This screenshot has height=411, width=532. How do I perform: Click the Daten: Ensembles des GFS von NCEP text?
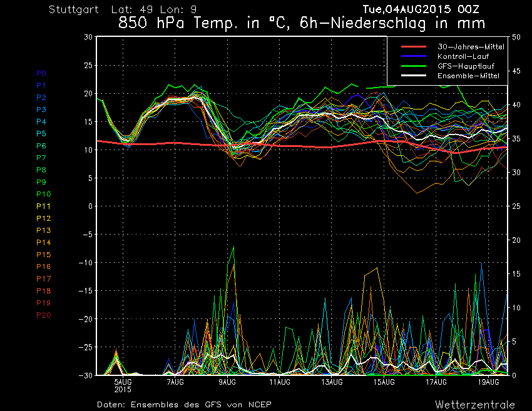tap(184, 405)
